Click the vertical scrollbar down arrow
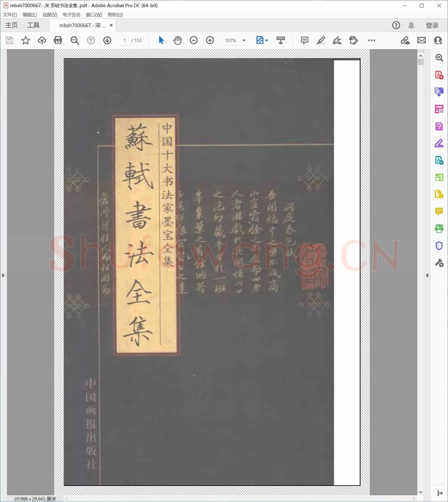Viewport: 448px width, 502px height. 421,492
